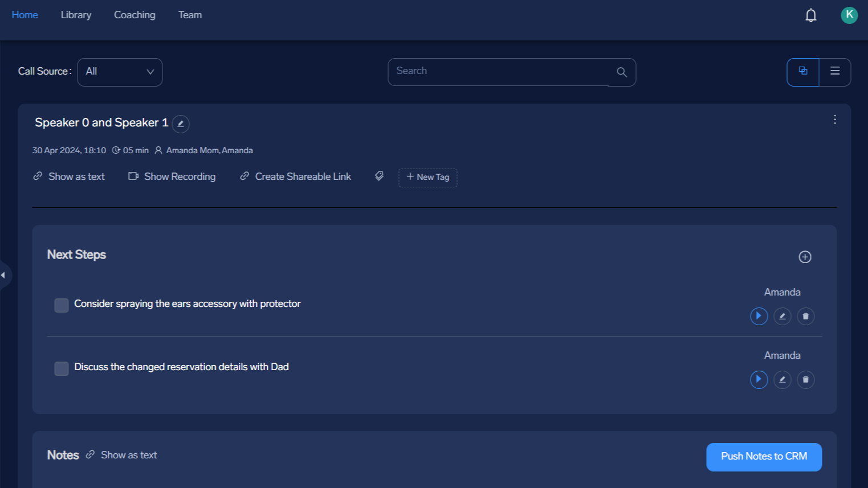Open the user profile avatar K
The width and height of the screenshot is (868, 488).
[x=849, y=15]
